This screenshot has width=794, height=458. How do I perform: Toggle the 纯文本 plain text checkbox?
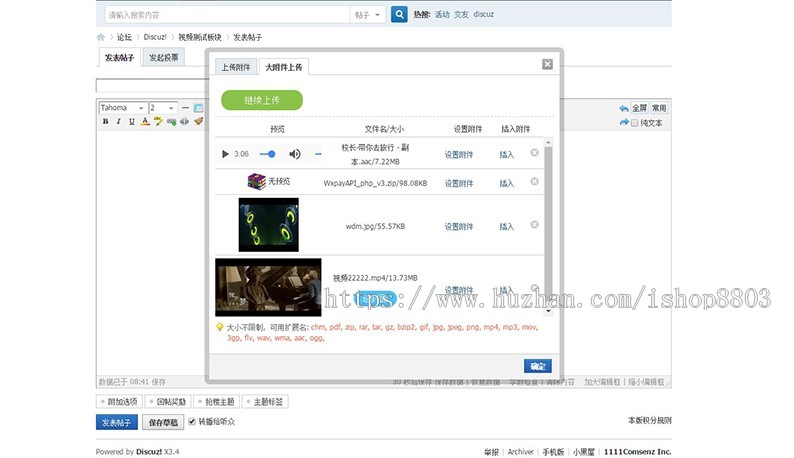634,123
